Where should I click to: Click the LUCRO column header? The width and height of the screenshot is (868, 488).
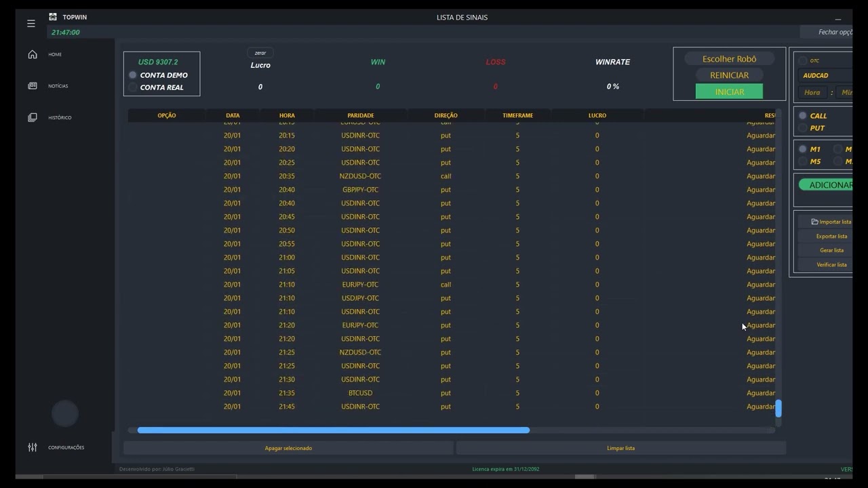click(597, 115)
